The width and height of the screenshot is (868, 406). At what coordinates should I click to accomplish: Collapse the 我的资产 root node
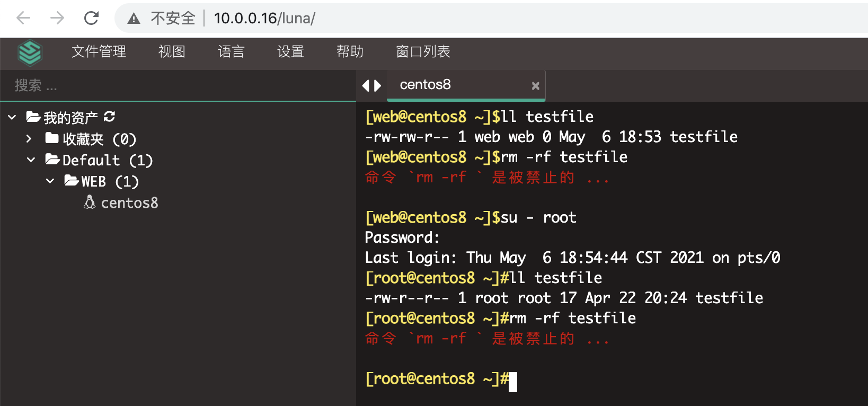pyautogui.click(x=12, y=117)
